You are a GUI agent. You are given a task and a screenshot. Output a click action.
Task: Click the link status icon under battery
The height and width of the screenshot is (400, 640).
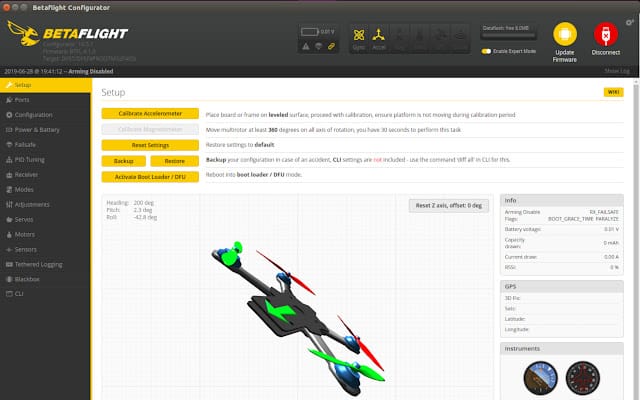coord(331,47)
